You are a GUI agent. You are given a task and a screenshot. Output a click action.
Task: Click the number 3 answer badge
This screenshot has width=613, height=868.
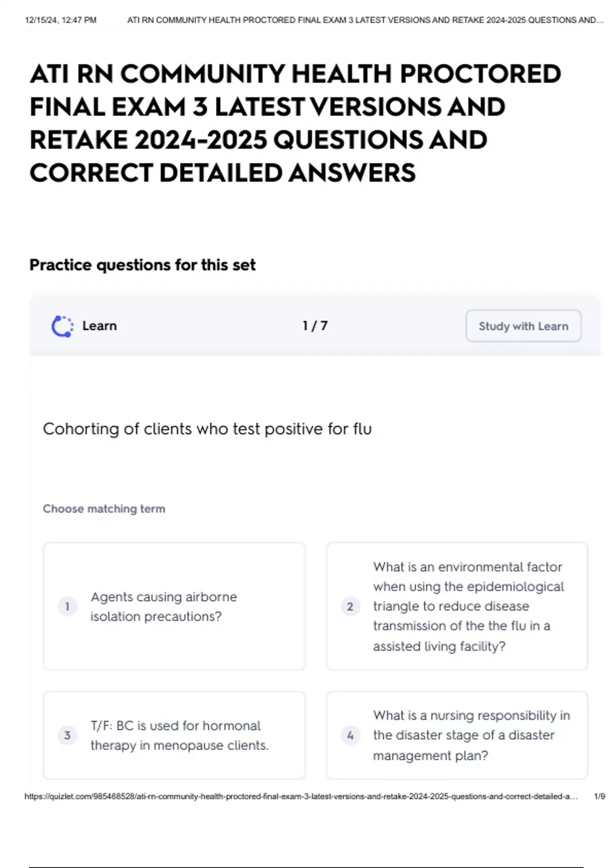(67, 735)
